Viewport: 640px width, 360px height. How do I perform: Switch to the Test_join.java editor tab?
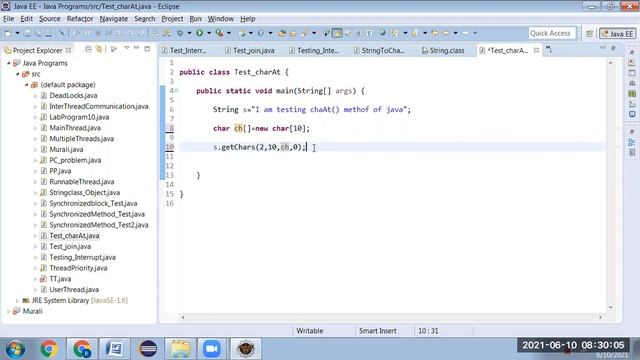(249, 51)
